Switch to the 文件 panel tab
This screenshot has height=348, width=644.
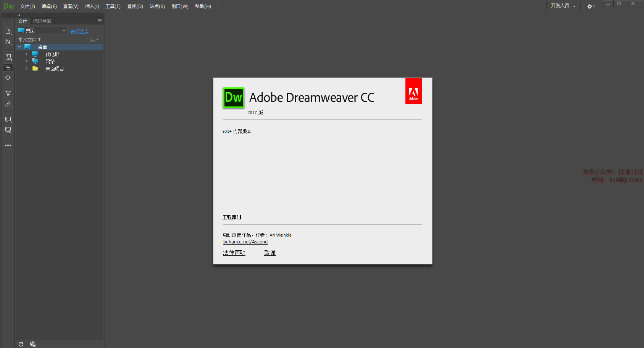[23, 21]
